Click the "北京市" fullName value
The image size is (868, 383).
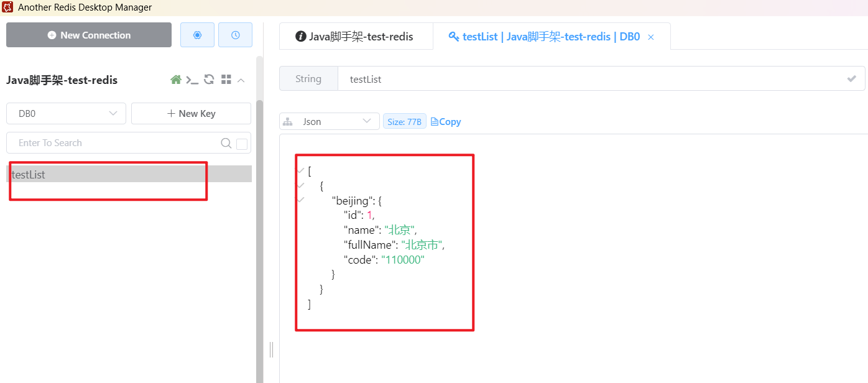point(422,245)
